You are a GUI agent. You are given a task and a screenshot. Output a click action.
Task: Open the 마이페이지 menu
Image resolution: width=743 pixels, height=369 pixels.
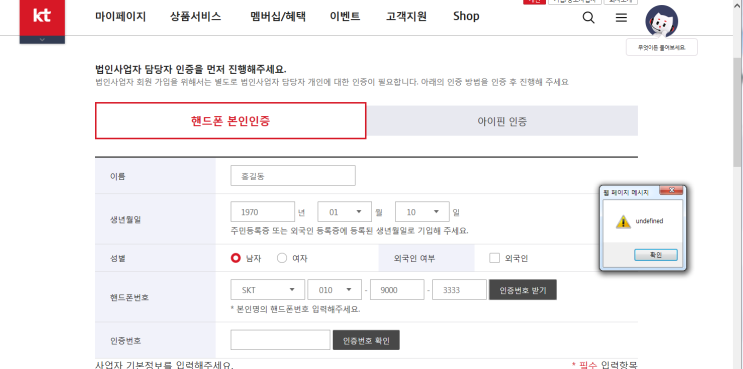pyautogui.click(x=120, y=17)
